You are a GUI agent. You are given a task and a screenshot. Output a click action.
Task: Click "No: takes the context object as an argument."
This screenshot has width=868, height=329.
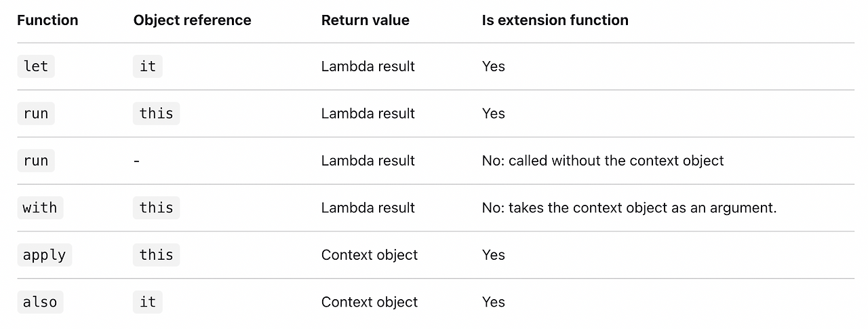(629, 208)
